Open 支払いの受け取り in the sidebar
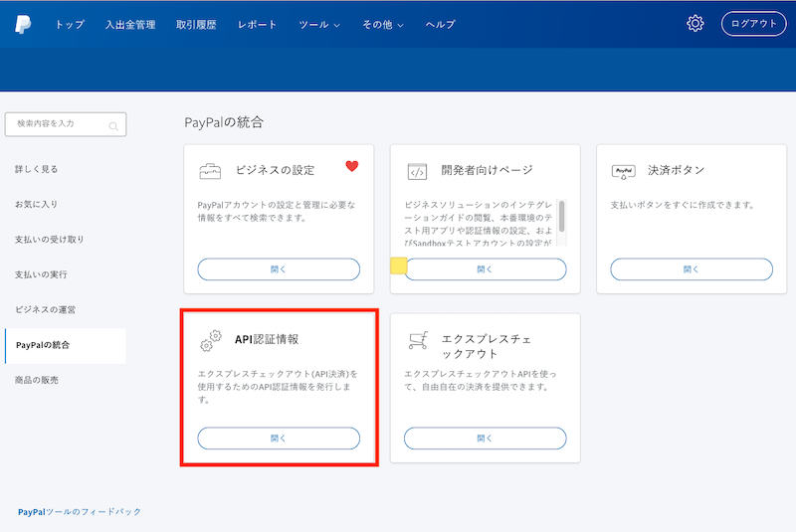The width and height of the screenshot is (796, 532). tap(49, 239)
